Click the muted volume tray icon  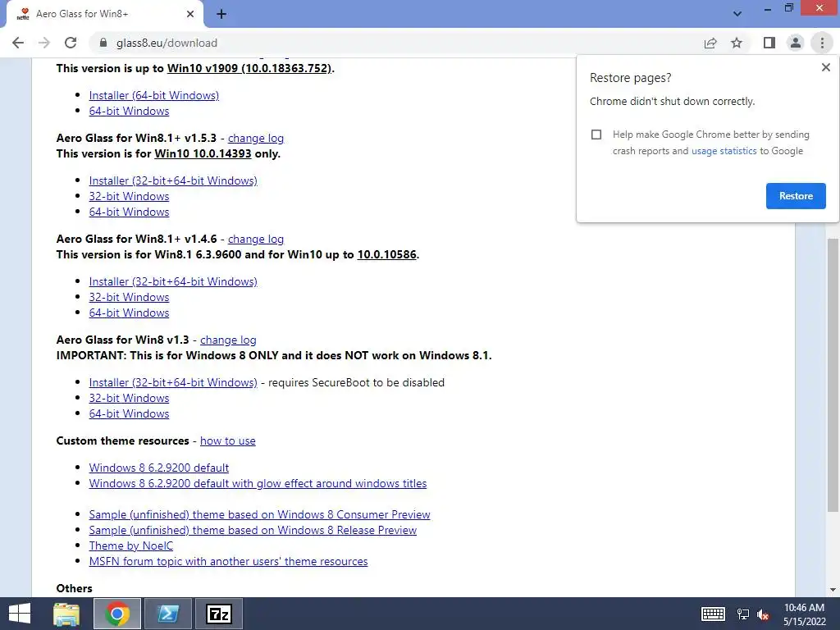(763, 614)
